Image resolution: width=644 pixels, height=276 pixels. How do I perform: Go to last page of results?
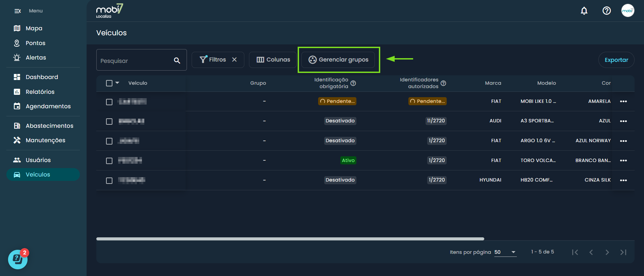[623, 252]
